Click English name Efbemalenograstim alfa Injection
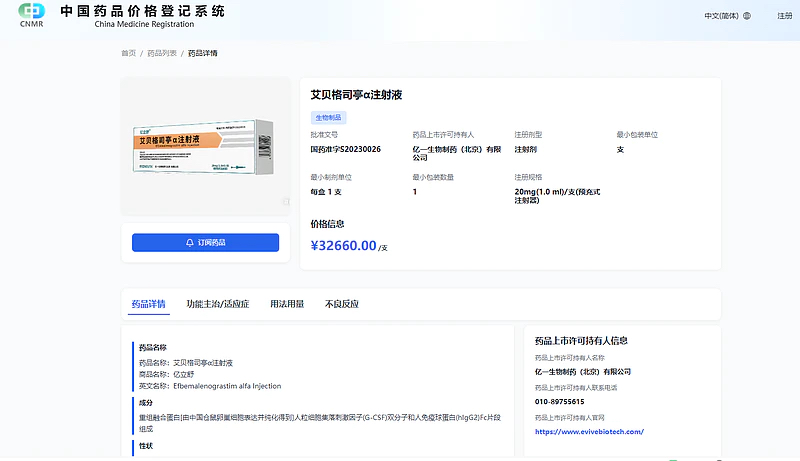This screenshot has height=461, width=800. tap(227, 386)
